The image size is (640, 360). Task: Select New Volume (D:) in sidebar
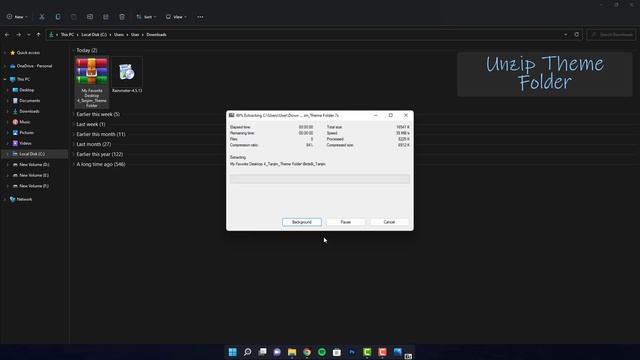34,164
